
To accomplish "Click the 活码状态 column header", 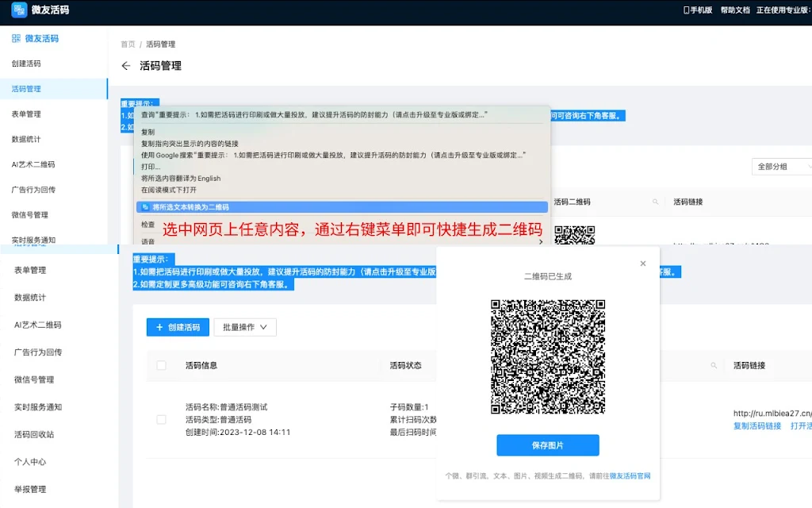I will (x=405, y=365).
